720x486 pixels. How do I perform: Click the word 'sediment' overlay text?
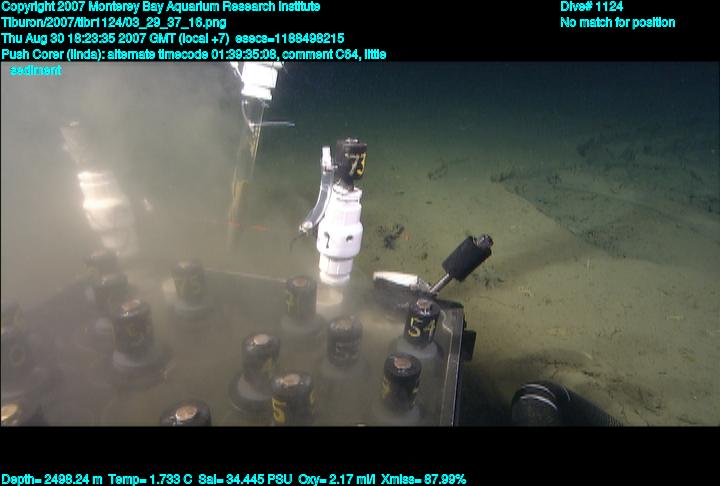[35, 70]
